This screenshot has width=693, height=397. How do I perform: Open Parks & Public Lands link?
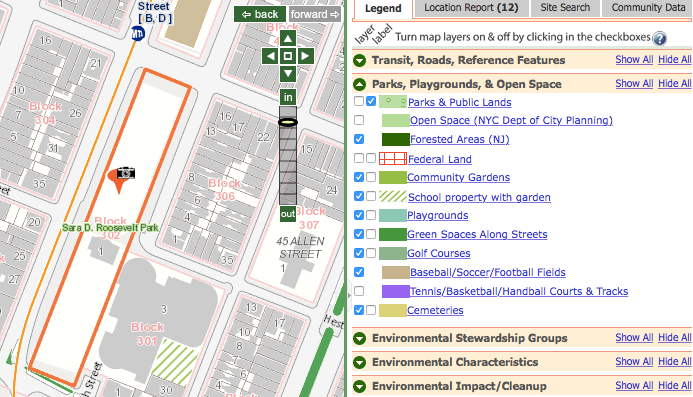click(x=460, y=102)
